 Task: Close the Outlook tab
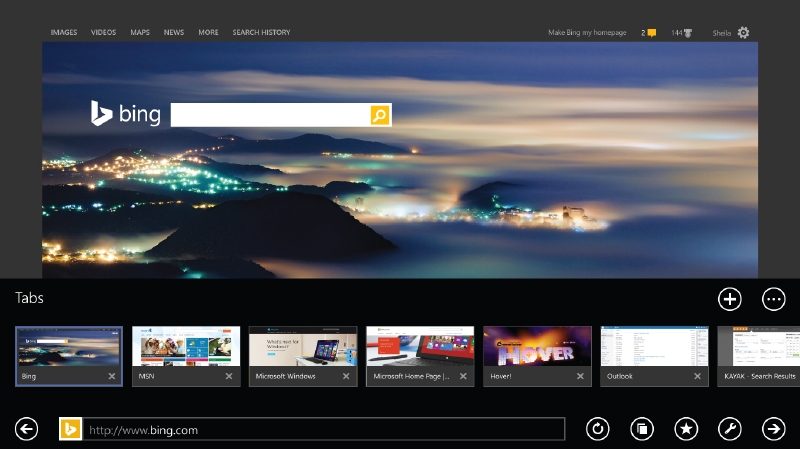tap(697, 376)
